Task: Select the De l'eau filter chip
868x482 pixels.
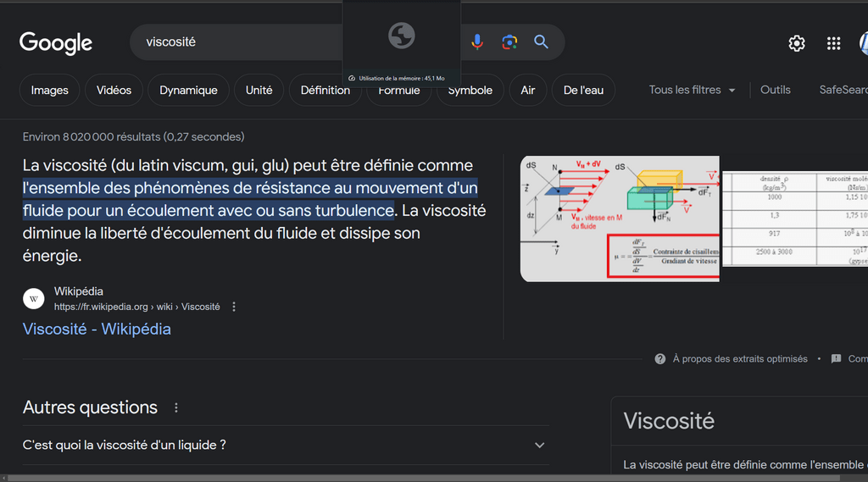Action: [x=583, y=90]
